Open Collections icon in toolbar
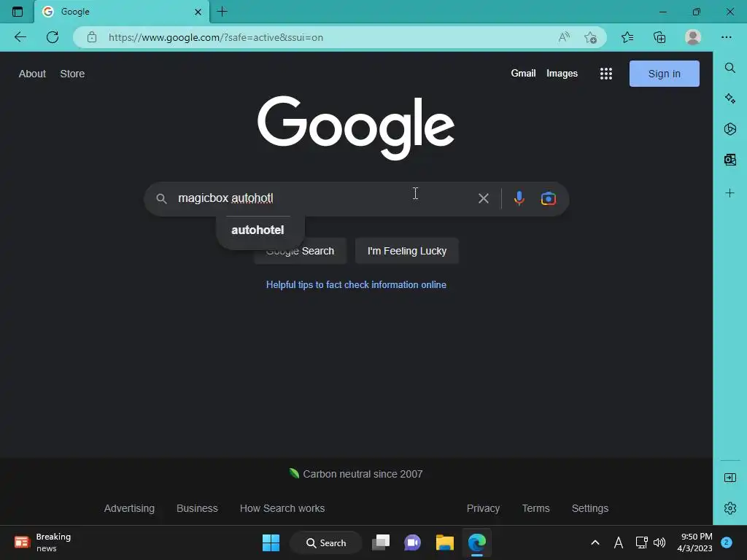This screenshot has width=747, height=560. [659, 37]
